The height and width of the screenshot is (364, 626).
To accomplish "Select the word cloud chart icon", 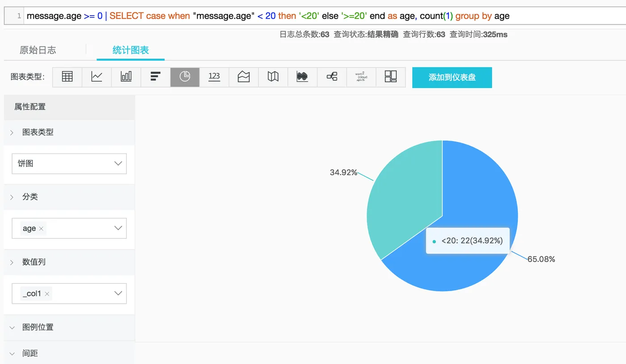I will (361, 77).
